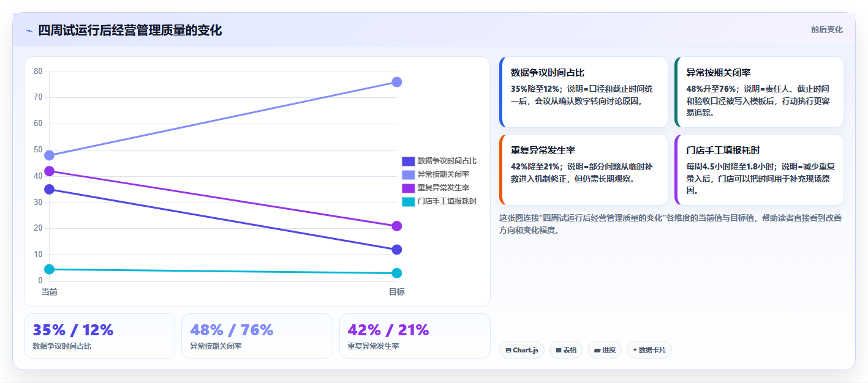Screen dimensions: 868x383
Task: Open the 门店手工填报耗时 explanation card heading
Action: click(x=723, y=150)
